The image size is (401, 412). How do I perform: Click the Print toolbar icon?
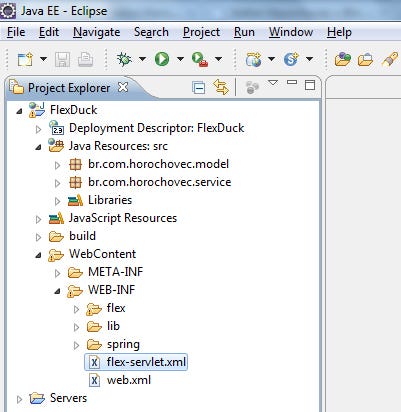tap(85, 59)
